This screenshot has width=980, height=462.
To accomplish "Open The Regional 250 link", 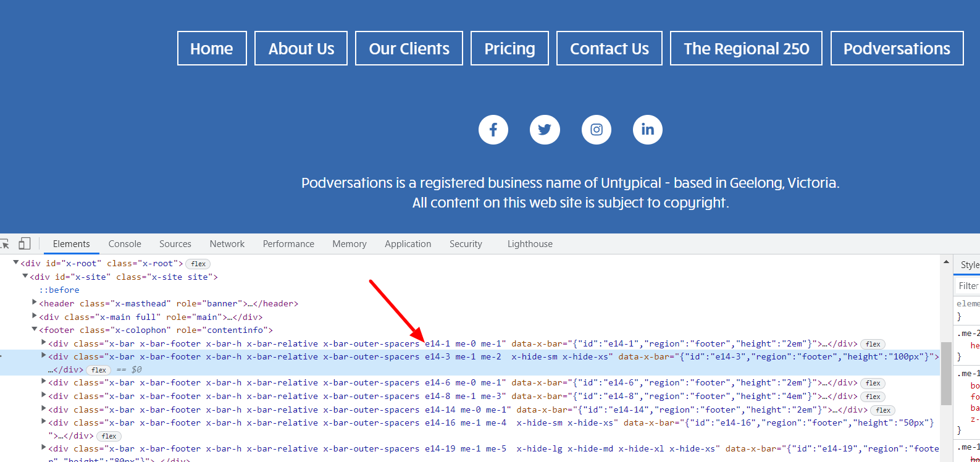I will (x=746, y=48).
